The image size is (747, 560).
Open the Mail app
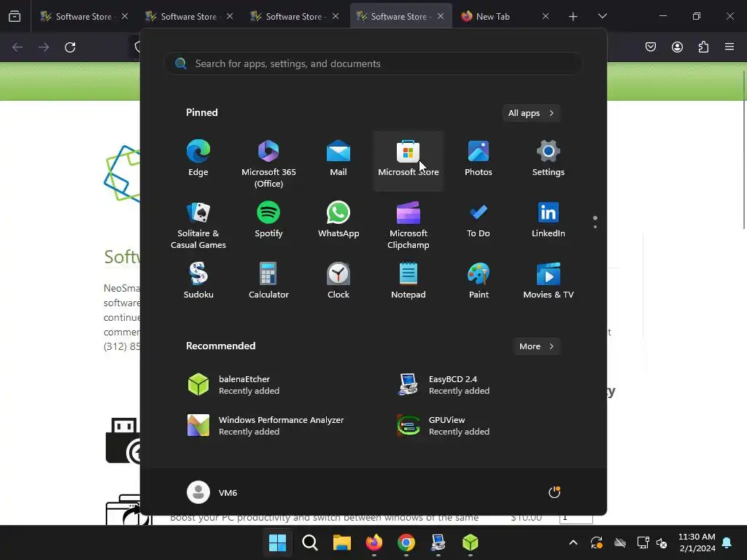pos(338,159)
